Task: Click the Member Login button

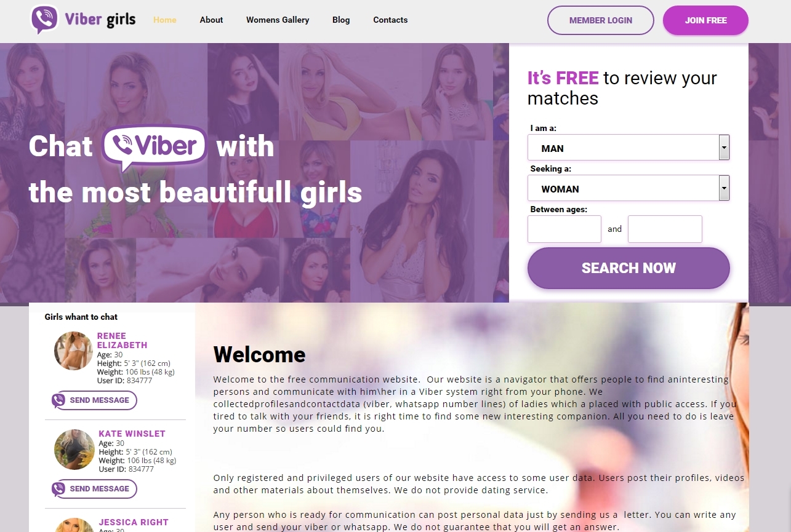Action: point(601,20)
